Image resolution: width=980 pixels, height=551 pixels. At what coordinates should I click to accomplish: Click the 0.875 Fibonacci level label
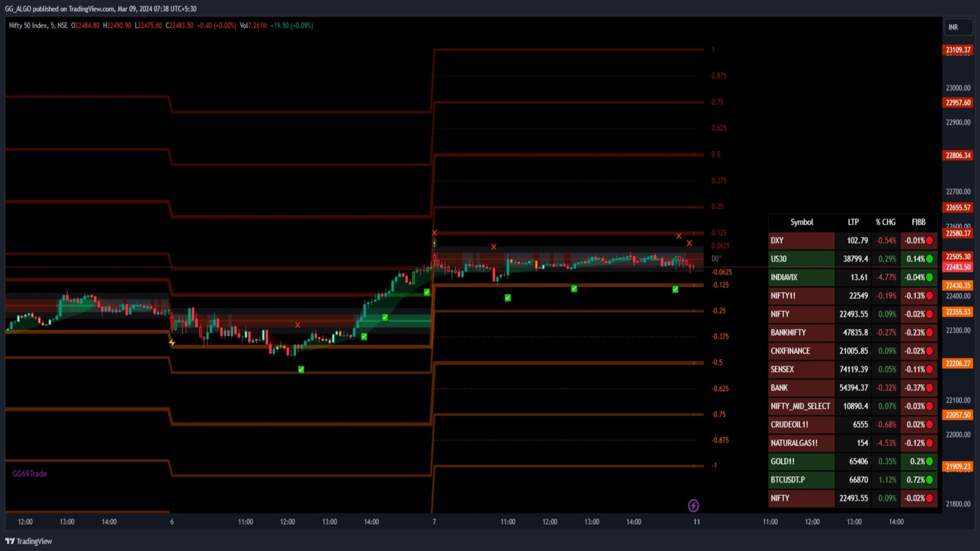pos(719,76)
